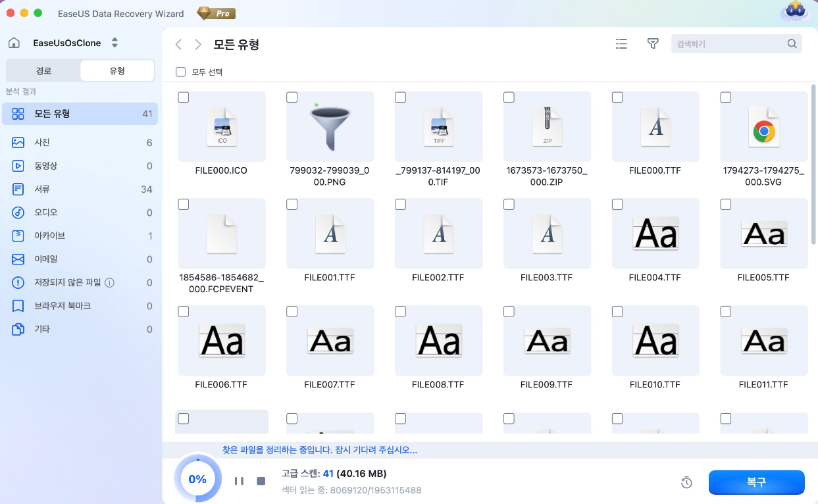Select the 유형 tab

(x=117, y=71)
